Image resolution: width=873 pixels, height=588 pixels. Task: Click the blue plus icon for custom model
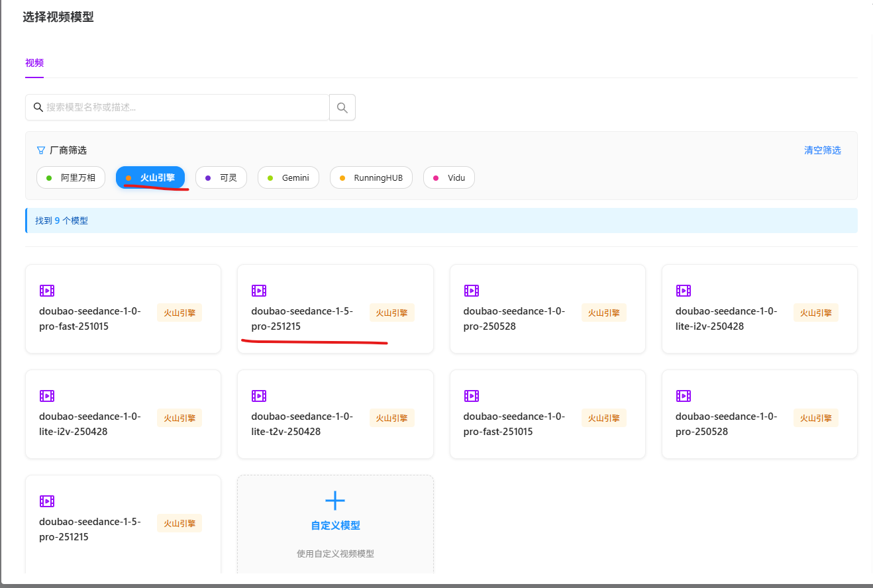coord(335,501)
